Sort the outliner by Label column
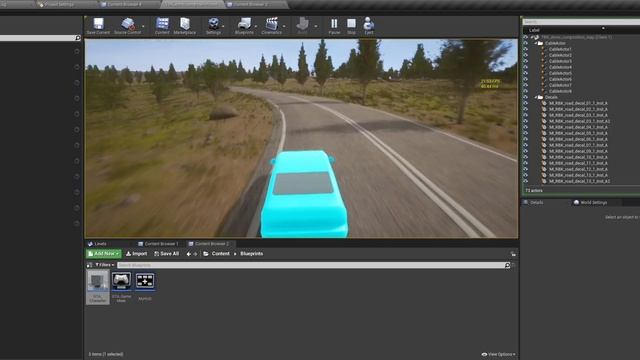This screenshot has height=360, width=640. pos(534,30)
